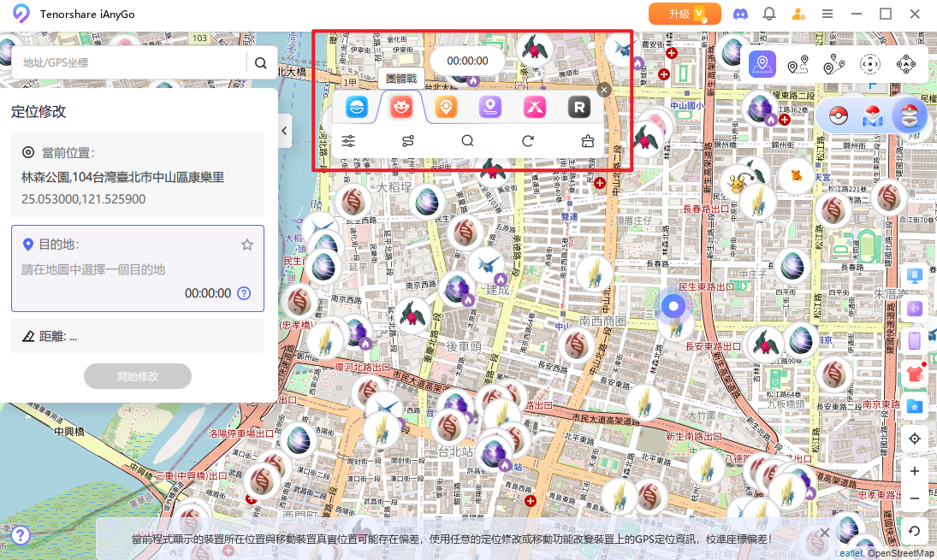Select the two-spot movement mode icon
The image size is (937, 560).
pos(798,64)
